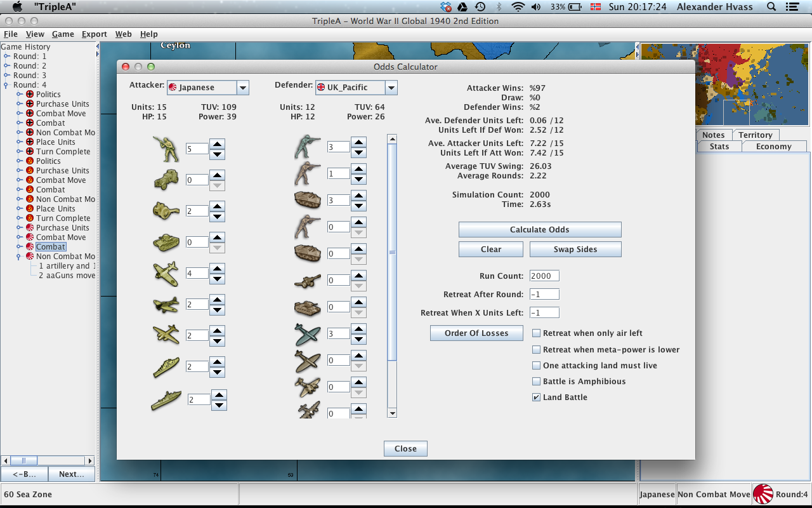Click the Japanese mechanized infantry truck icon
The image size is (812, 508).
click(166, 180)
